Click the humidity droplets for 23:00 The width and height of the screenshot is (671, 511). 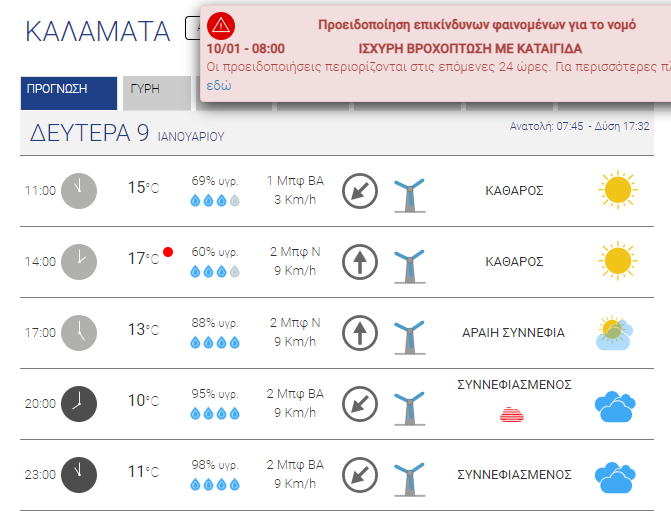[x=215, y=484]
